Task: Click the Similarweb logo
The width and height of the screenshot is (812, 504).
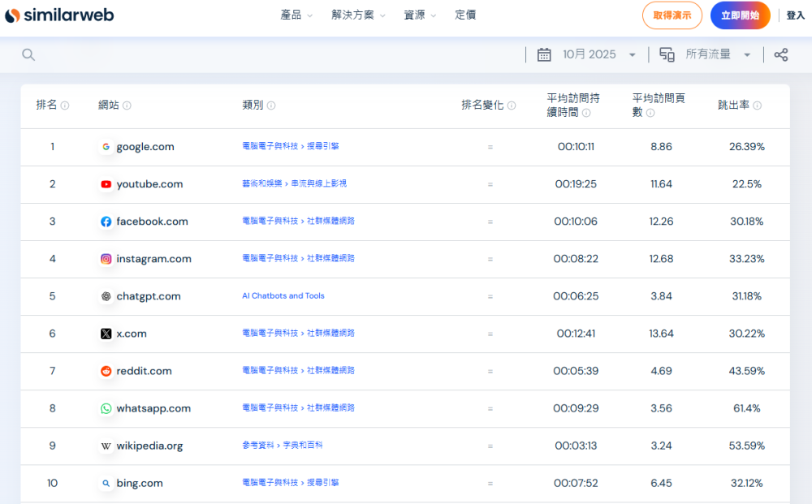Action: (59, 15)
